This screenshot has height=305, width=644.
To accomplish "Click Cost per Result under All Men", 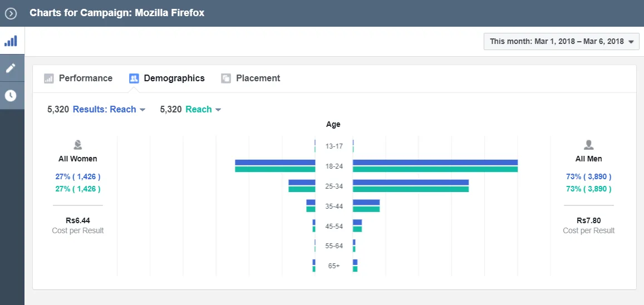I will click(x=588, y=231).
